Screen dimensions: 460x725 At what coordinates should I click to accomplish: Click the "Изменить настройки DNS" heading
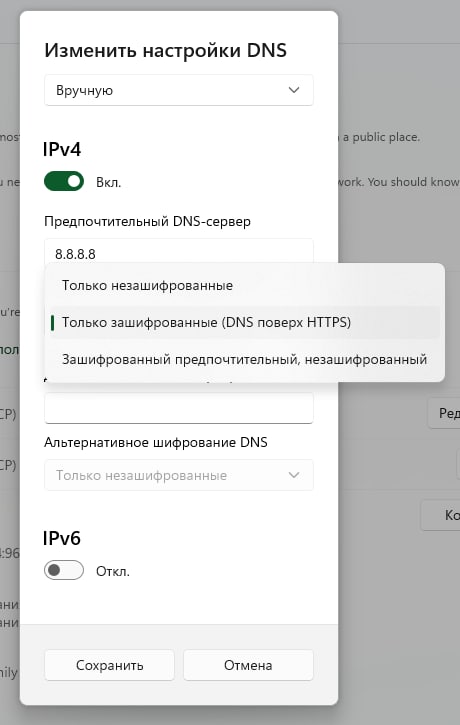coord(166,50)
